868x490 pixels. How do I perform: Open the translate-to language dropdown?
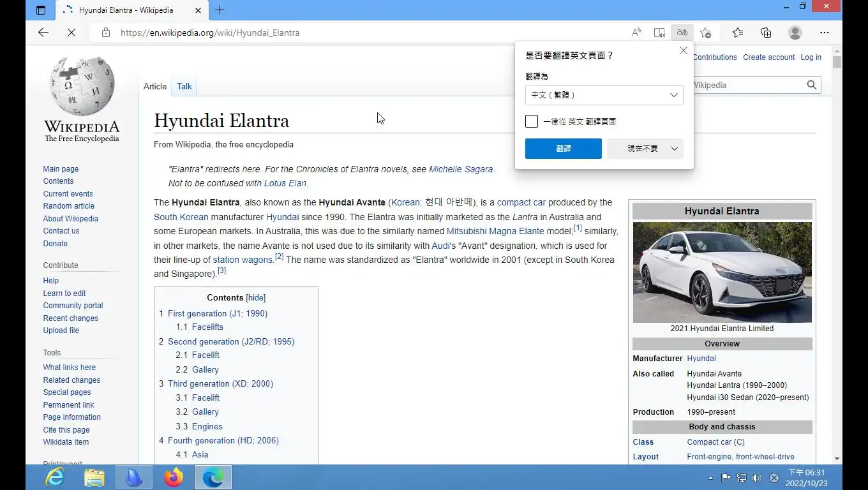coord(604,95)
